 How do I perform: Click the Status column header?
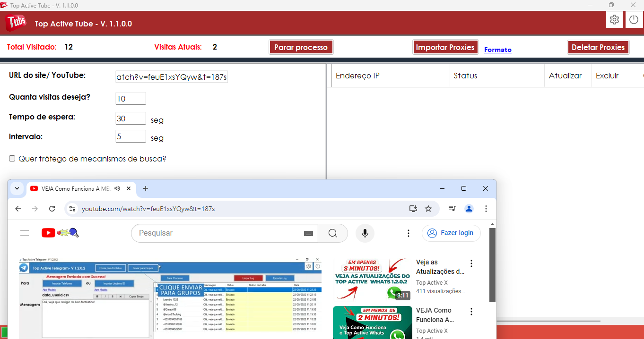(497, 76)
